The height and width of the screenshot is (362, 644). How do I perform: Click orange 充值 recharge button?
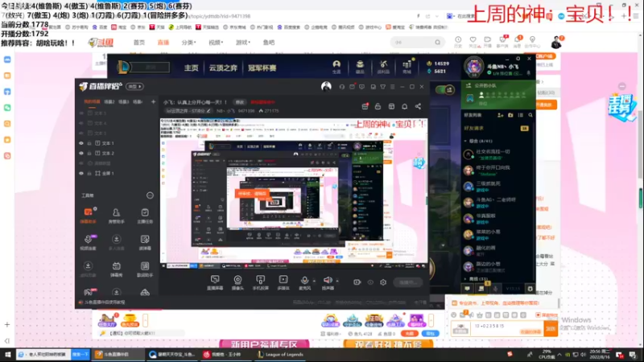410,334
